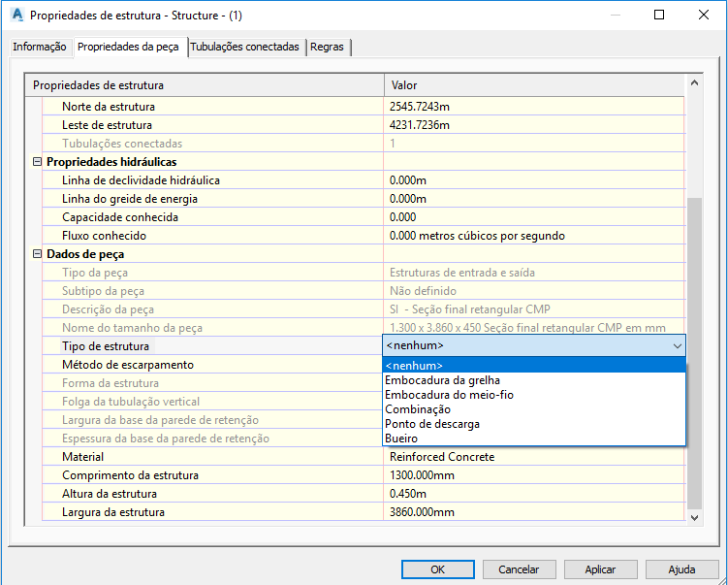The width and height of the screenshot is (728, 585).
Task: Click the OK button
Action: pos(438,569)
